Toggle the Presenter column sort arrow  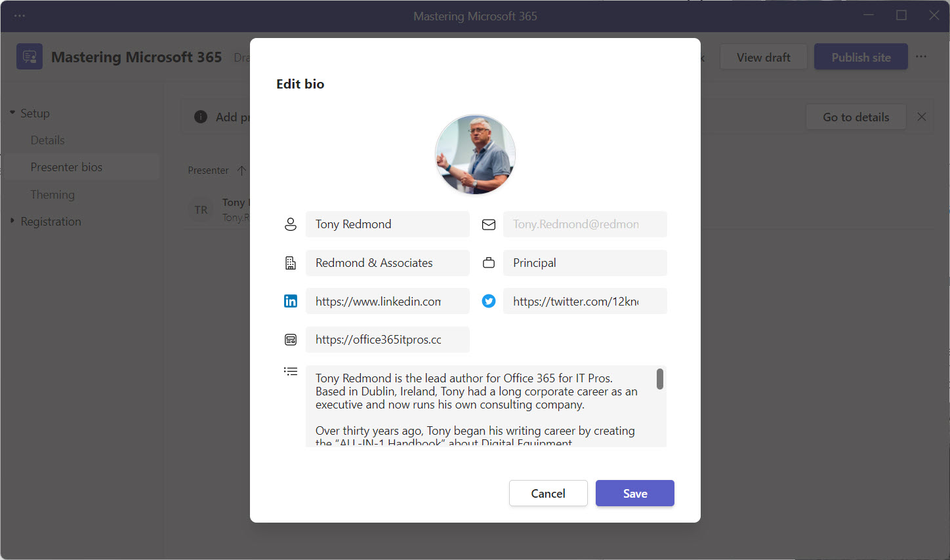241,170
